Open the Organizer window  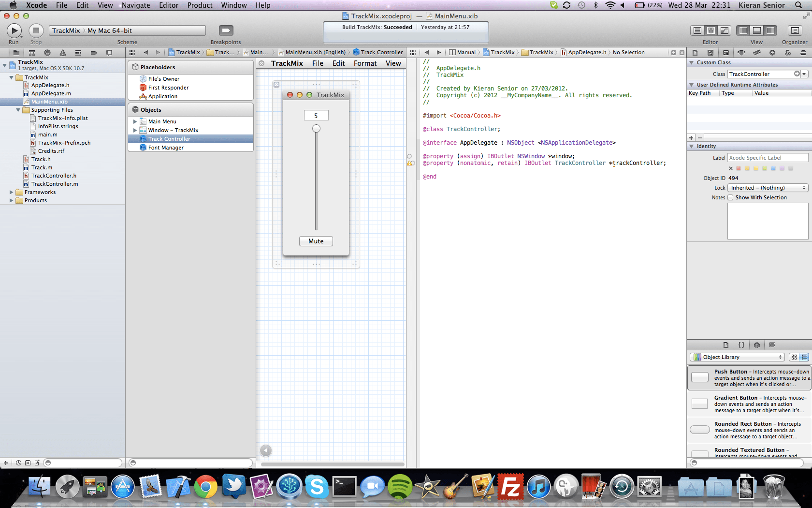point(795,30)
